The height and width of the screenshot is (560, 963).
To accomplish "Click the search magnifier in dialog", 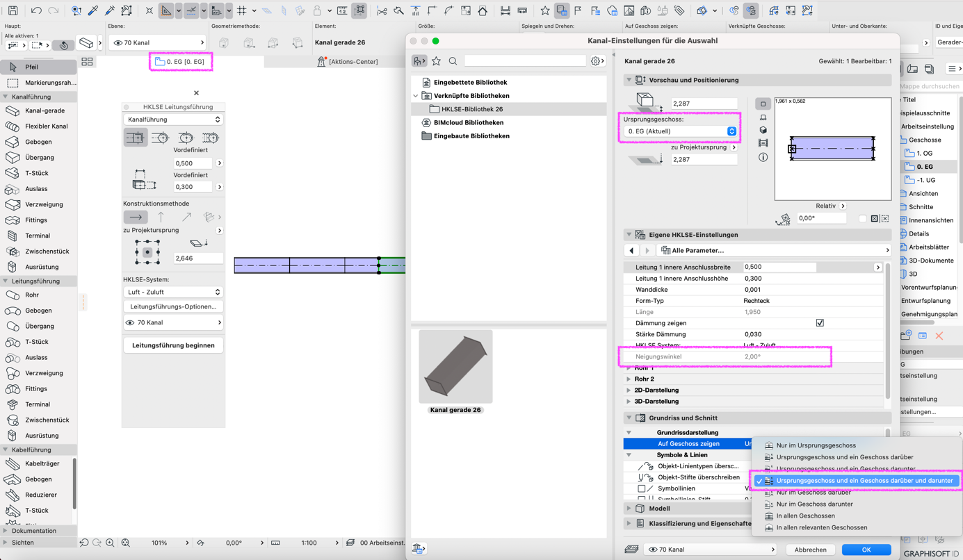I will tap(453, 61).
